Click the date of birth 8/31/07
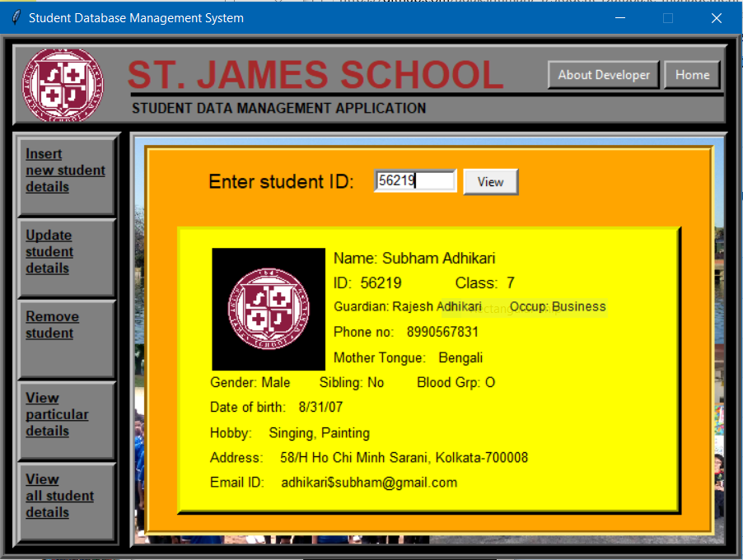This screenshot has width=743, height=560. 320,407
